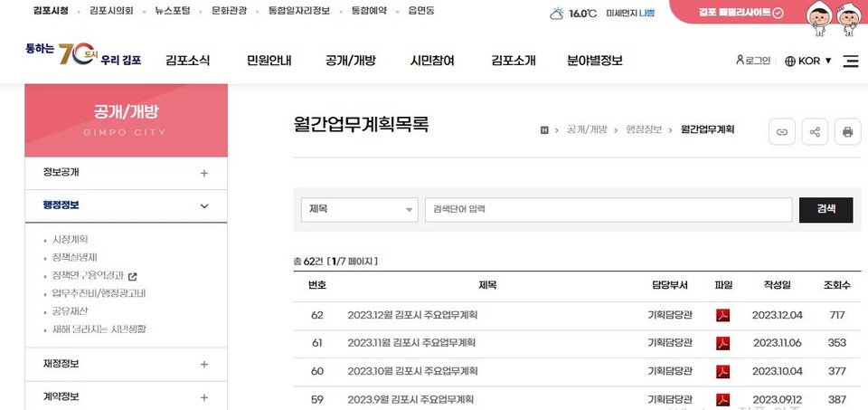
Task: Click the 작성일 column header
Action: (778, 285)
